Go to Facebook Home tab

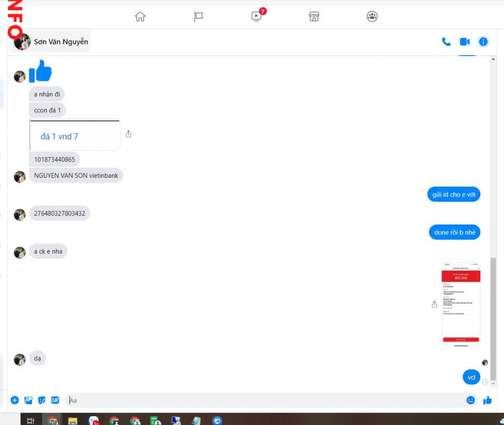tap(140, 17)
